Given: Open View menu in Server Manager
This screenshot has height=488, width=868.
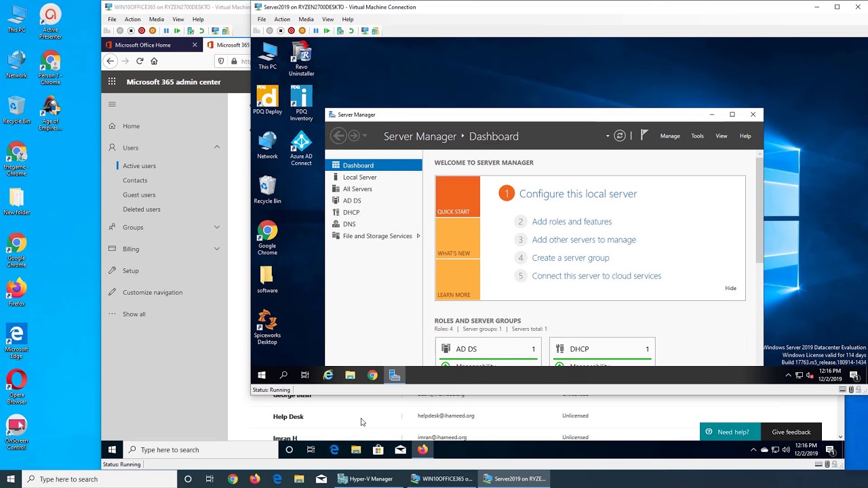Looking at the screenshot, I should (x=722, y=136).
